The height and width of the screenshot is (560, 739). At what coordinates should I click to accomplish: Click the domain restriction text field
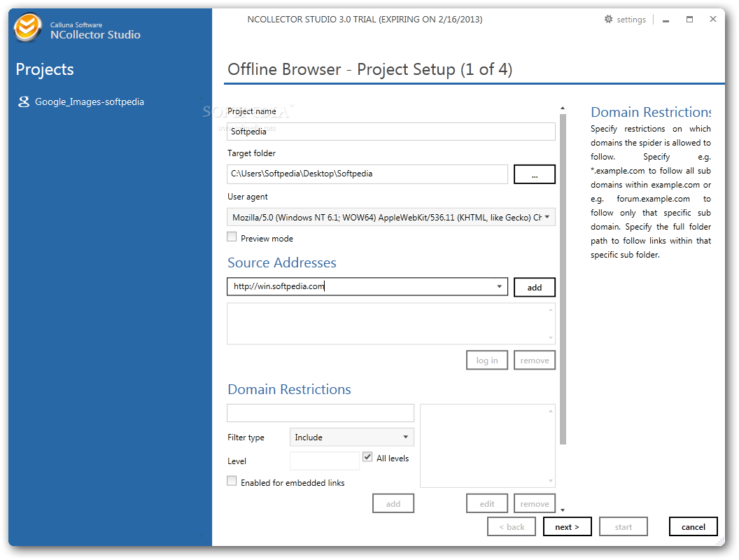click(x=321, y=413)
